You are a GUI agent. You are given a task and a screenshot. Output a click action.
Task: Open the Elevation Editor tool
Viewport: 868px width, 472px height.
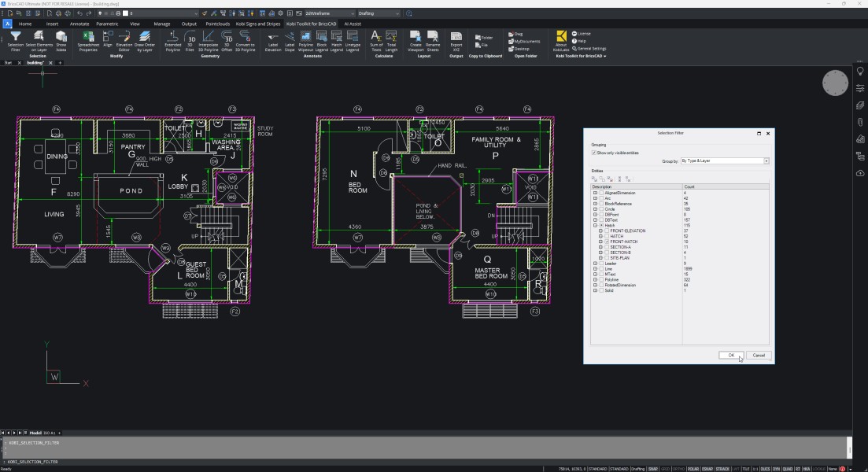click(124, 42)
